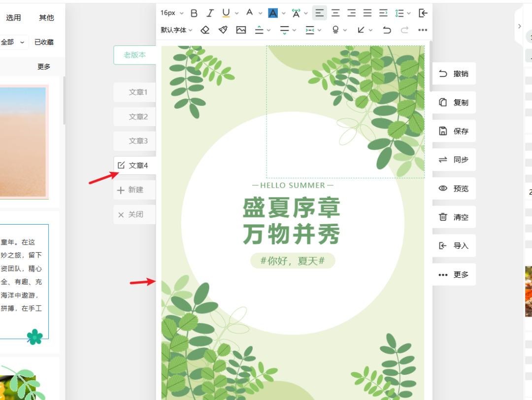Apply justify alignment to text
Image resolution: width=532 pixels, height=400 pixels.
point(367,13)
